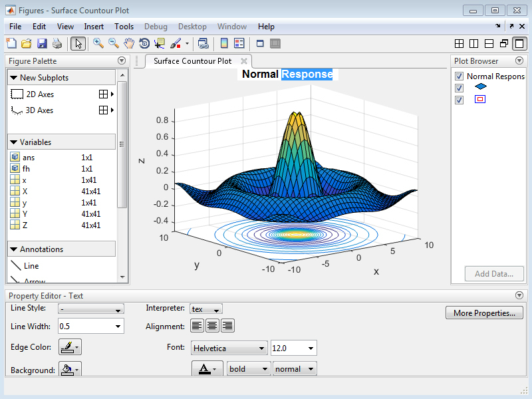Insert a colorbar into the plot
This screenshot has width=532, height=399.
click(223, 43)
